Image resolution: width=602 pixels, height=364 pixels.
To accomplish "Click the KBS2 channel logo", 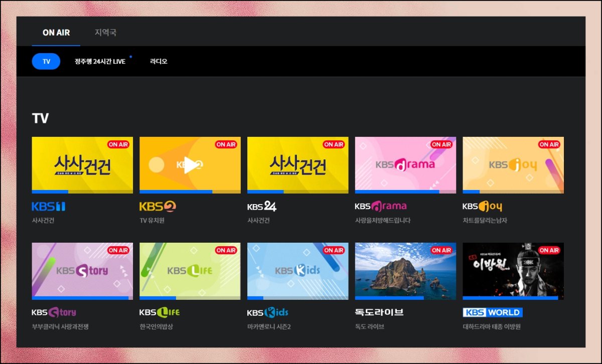I will pos(158,207).
